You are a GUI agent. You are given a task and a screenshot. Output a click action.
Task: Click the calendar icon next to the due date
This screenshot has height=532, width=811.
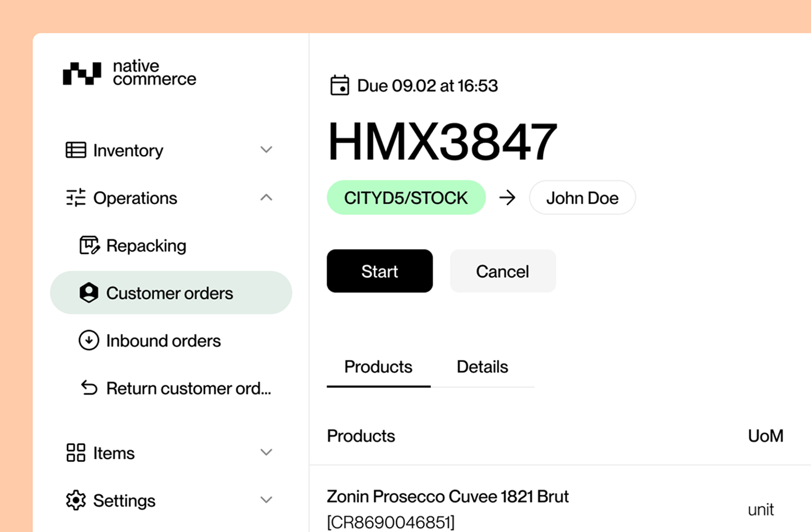tap(340, 85)
